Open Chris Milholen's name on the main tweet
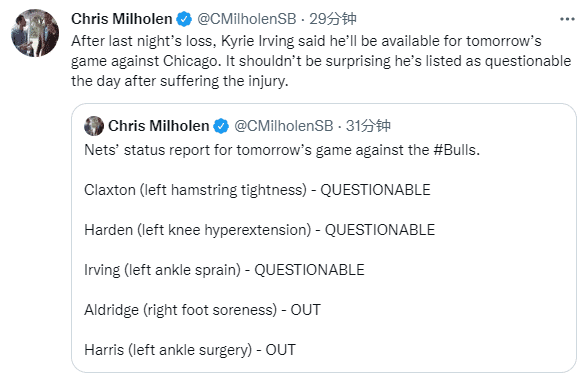 [x=122, y=19]
